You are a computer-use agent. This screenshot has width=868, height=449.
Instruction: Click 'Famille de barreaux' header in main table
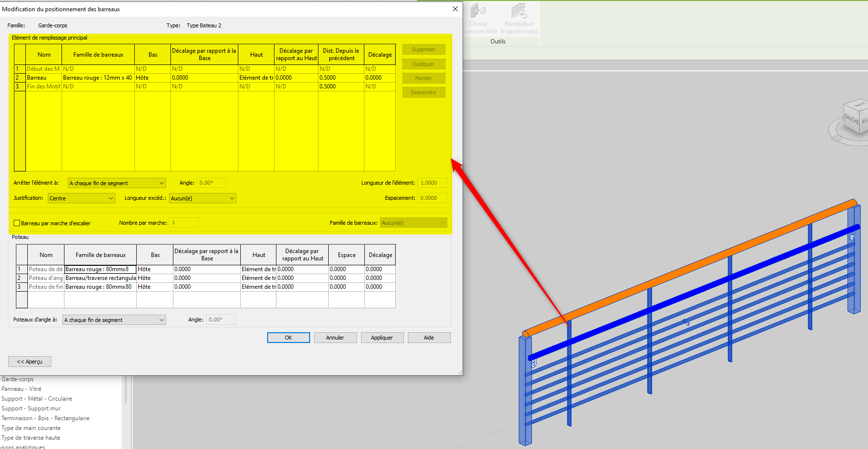(x=98, y=55)
